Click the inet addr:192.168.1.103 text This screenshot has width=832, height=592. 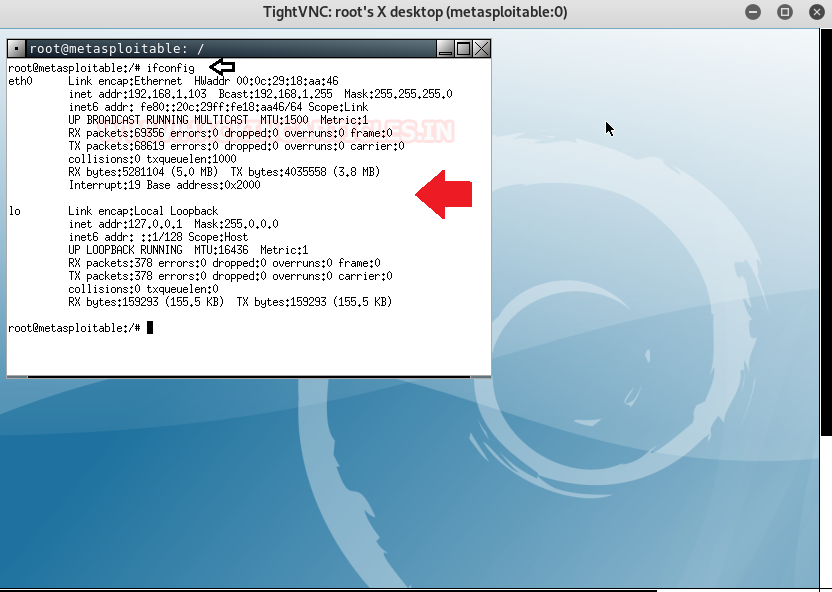pos(137,94)
